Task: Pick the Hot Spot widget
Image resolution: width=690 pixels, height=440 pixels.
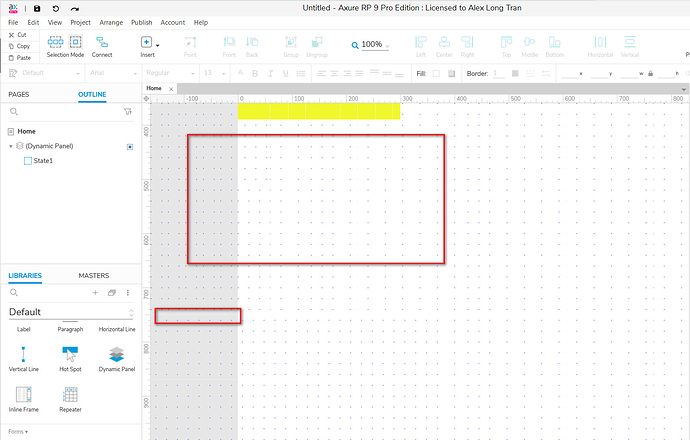Action: (70, 355)
